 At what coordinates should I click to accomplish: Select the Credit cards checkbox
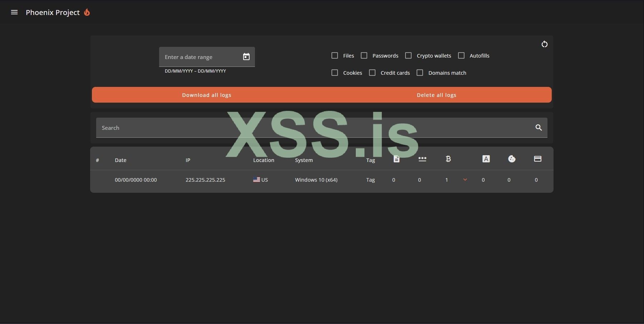point(372,73)
